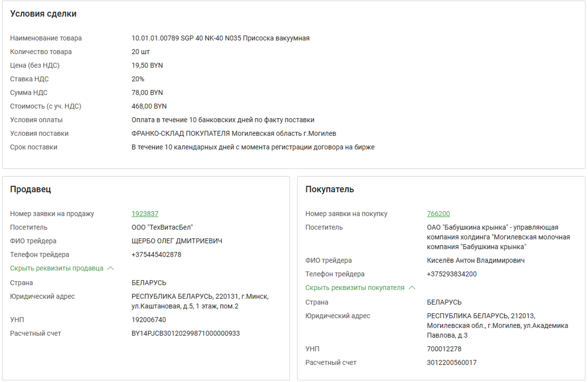Viewport: 588px width, 382px height.
Task: Click the 'Покупатель' panel heading
Action: pyautogui.click(x=329, y=189)
